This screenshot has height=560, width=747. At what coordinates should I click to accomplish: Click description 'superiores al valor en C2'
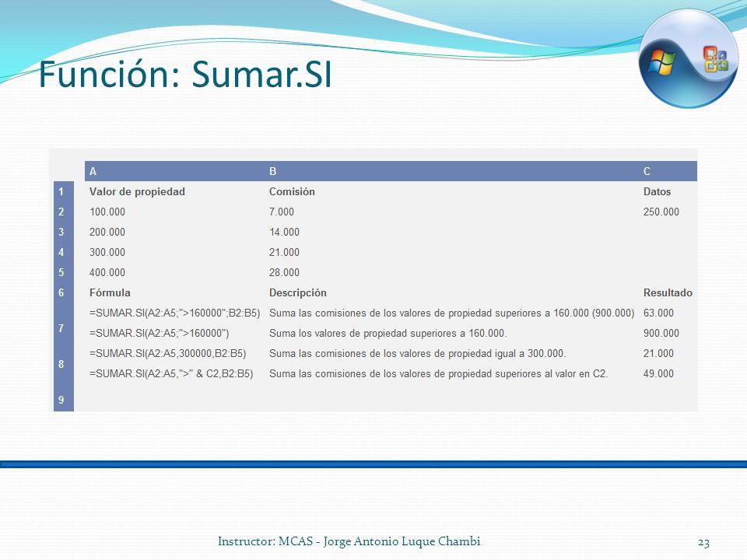439,374
